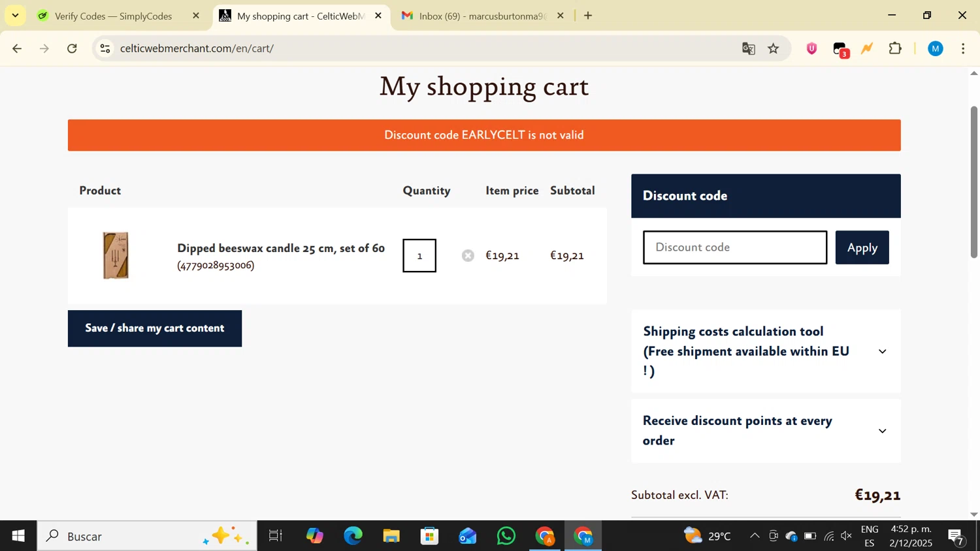This screenshot has height=551, width=980.
Task: Switch to Gmail Inbox tab
Action: (x=474, y=16)
